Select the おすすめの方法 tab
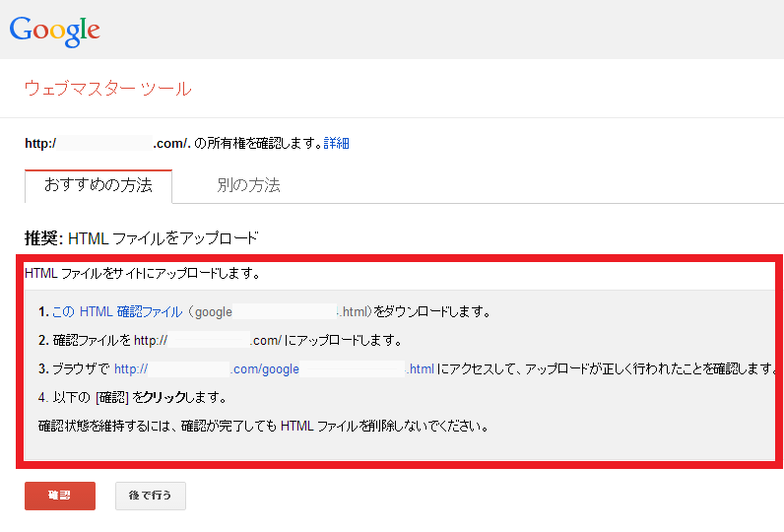 98,185
